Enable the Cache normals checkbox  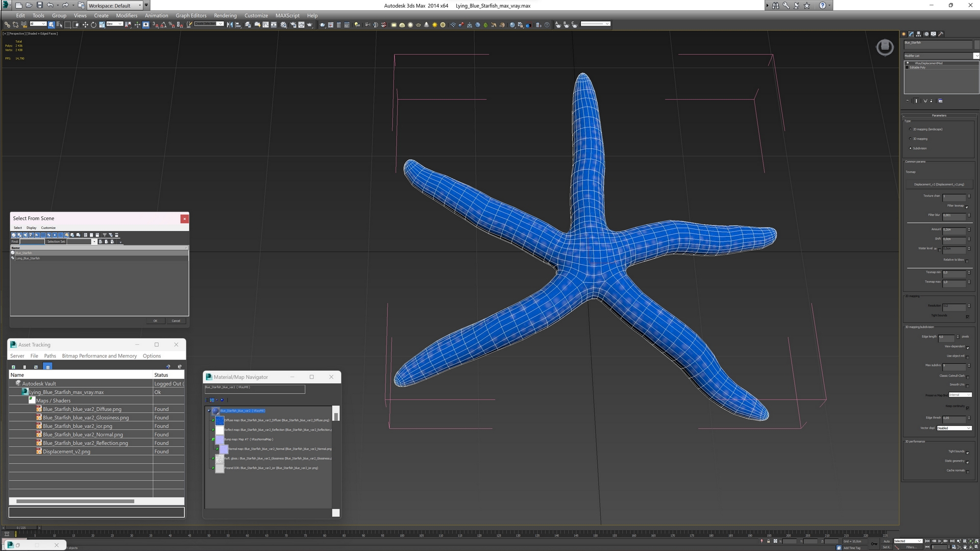pyautogui.click(x=967, y=471)
